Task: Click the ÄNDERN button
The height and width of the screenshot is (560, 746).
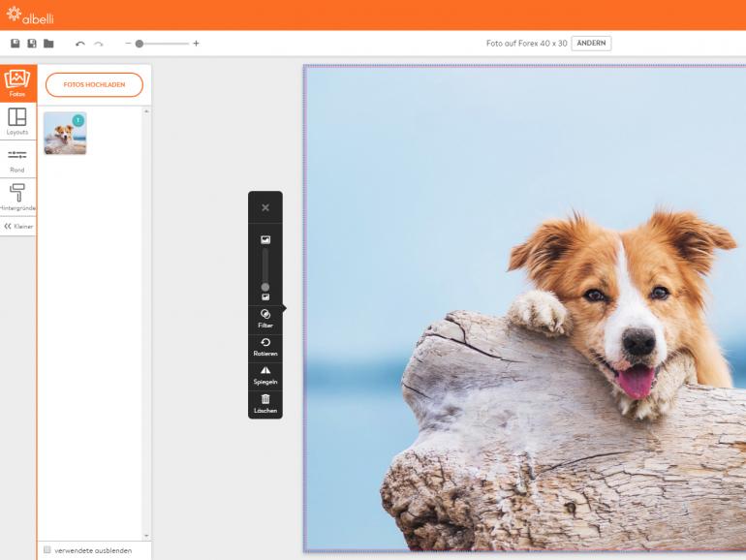Action: point(591,44)
